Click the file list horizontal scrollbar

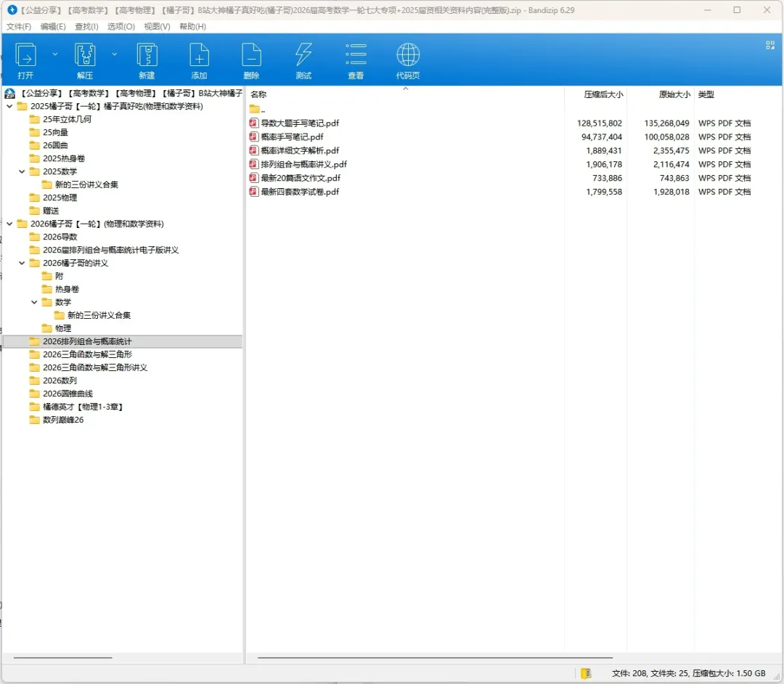click(x=435, y=658)
